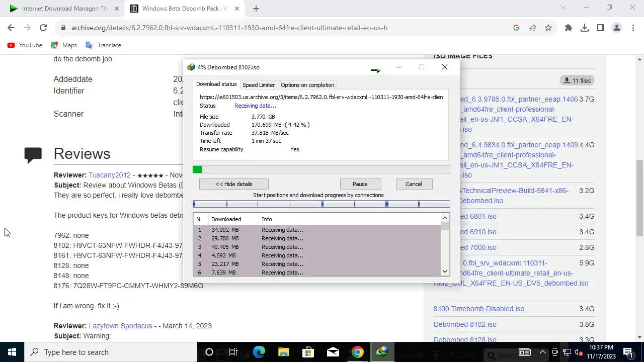Viewport: 644px width, 362px height.
Task: Show hidden tray icons chevron
Action: (x=542, y=352)
